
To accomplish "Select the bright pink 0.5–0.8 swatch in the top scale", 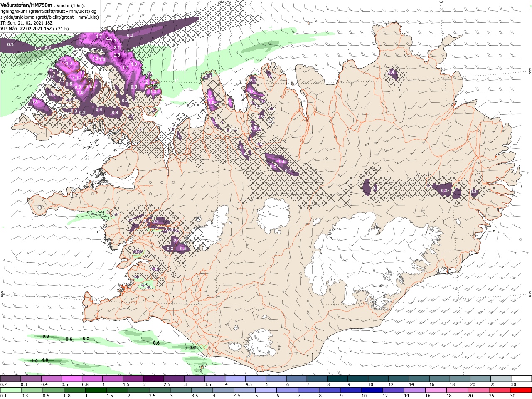I will pyautogui.click(x=71, y=379).
